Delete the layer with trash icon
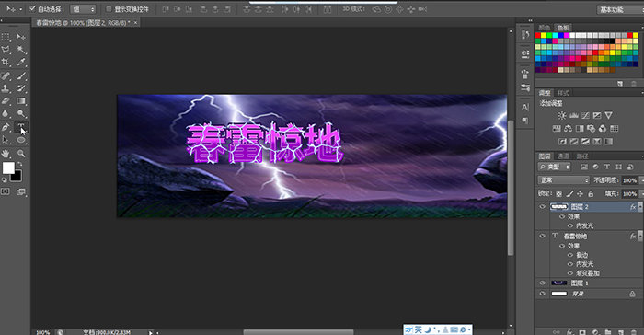This screenshot has height=335, width=644. tap(633, 331)
